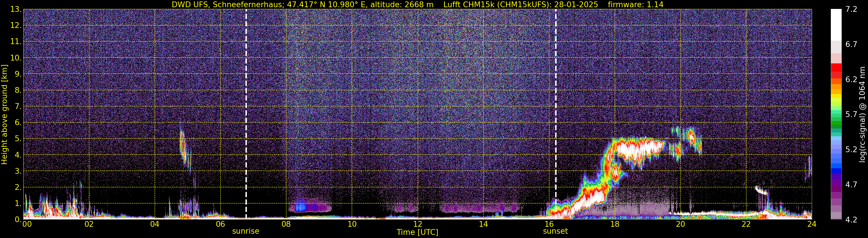This screenshot has height=238, width=868.
Task: Click the '1.' height axis tick label
Action: point(18,204)
